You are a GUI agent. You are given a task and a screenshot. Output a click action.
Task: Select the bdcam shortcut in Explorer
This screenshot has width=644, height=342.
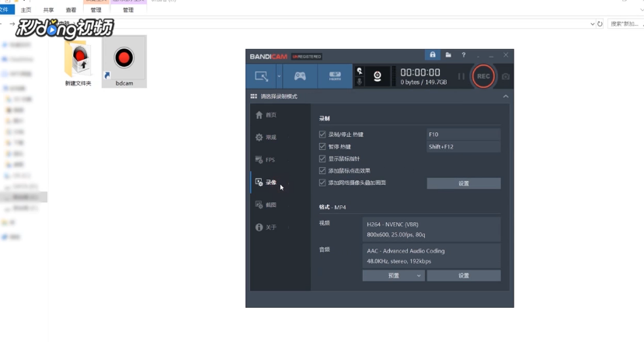(x=124, y=61)
